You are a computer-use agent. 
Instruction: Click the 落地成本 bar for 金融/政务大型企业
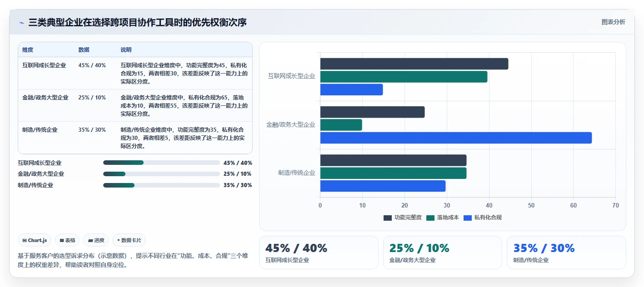click(x=341, y=125)
